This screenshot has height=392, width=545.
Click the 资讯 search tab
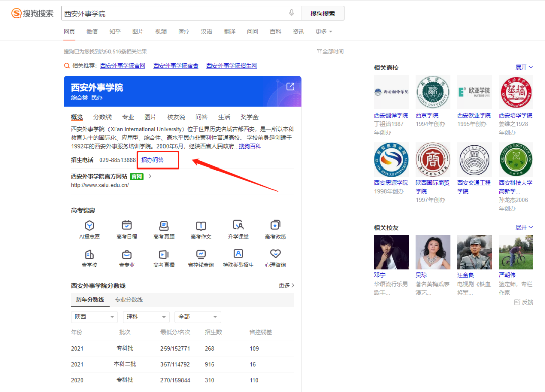298,32
